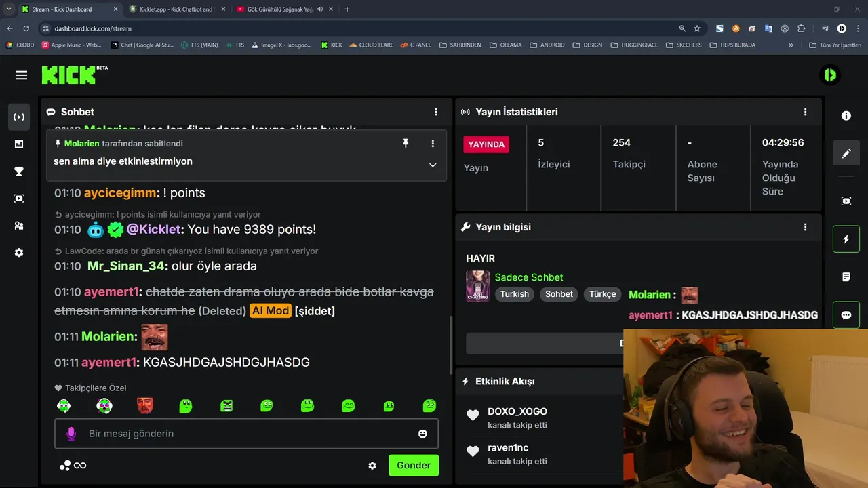The image size is (868, 488).
Task: Click Mr_Sinan_34 username in chat
Action: tap(127, 266)
